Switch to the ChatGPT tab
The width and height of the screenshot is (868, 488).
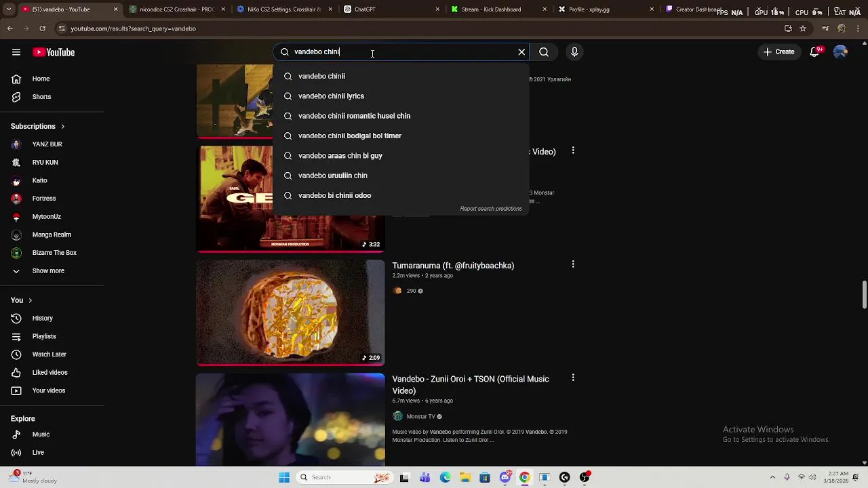[392, 9]
